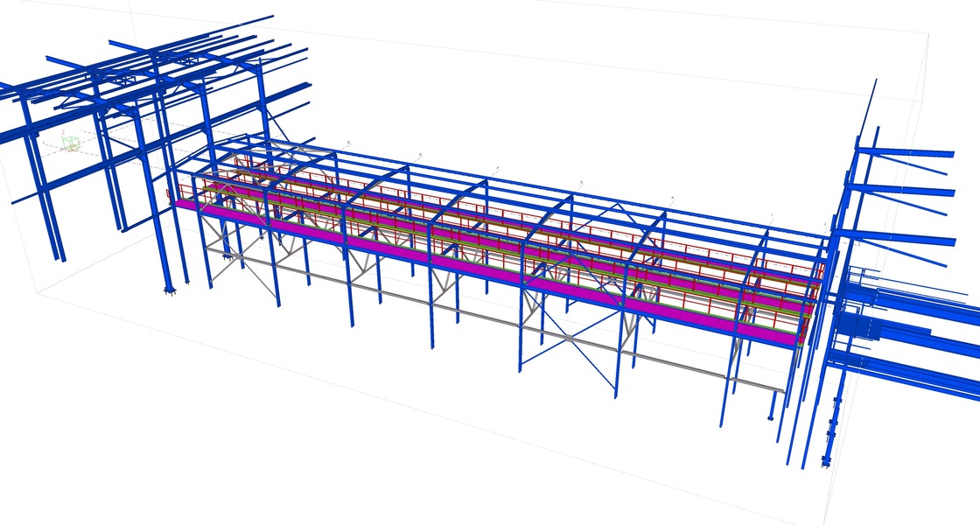Viewport: 980px width, 525px height.
Task: Click the green work plane coordinate symbol
Action: pos(71,143)
